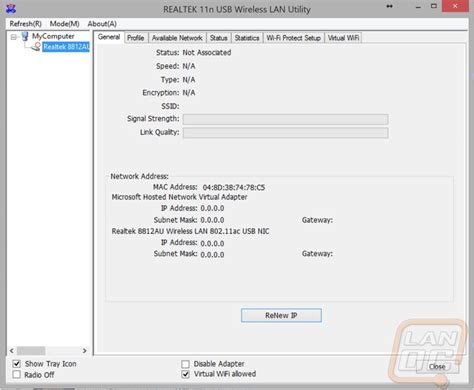This screenshot has width=474, height=390.
Task: Open the Refresh(R) menu
Action: tap(25, 24)
